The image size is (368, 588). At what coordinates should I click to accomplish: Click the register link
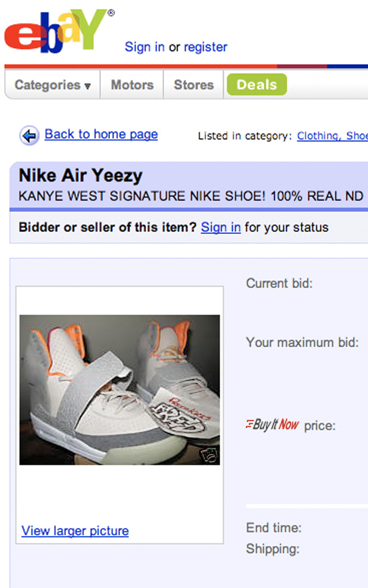click(205, 47)
